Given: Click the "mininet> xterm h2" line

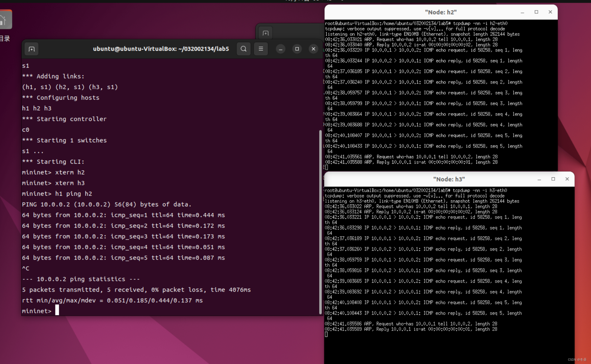Looking at the screenshot, I should coord(53,172).
